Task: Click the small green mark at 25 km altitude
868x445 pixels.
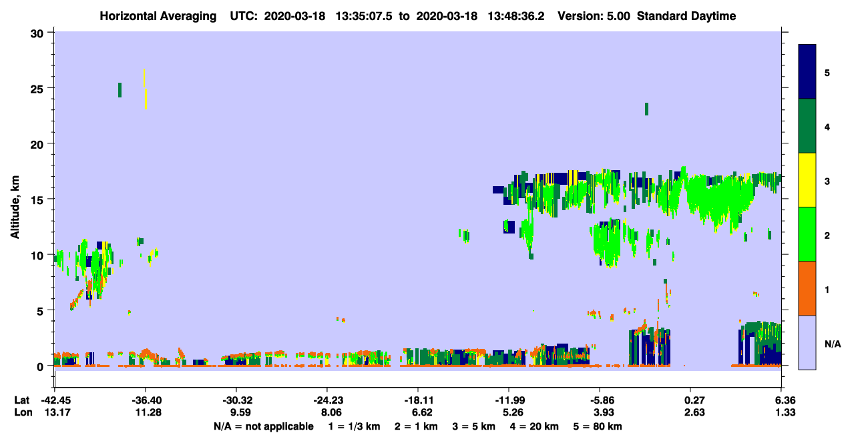Action: (120, 90)
